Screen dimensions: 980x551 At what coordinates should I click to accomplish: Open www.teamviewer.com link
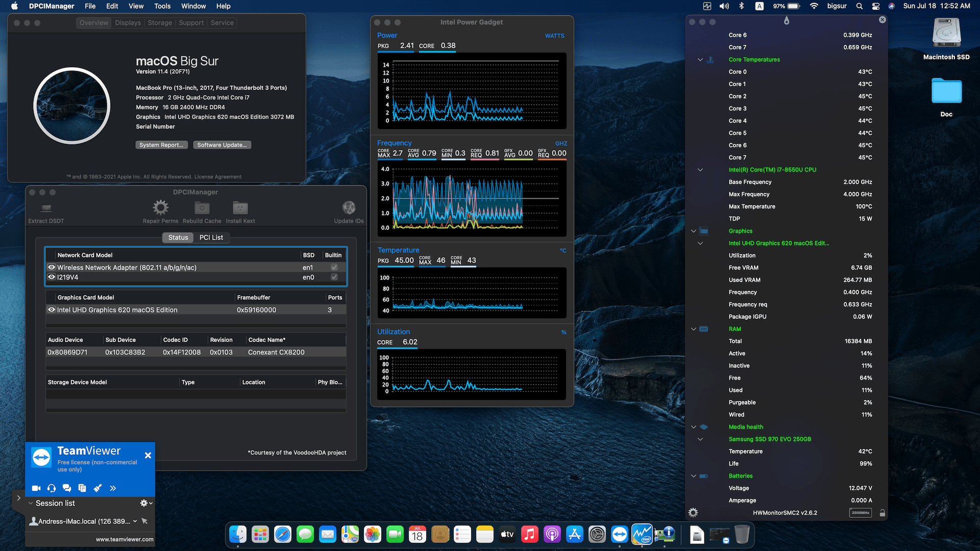[x=125, y=539]
